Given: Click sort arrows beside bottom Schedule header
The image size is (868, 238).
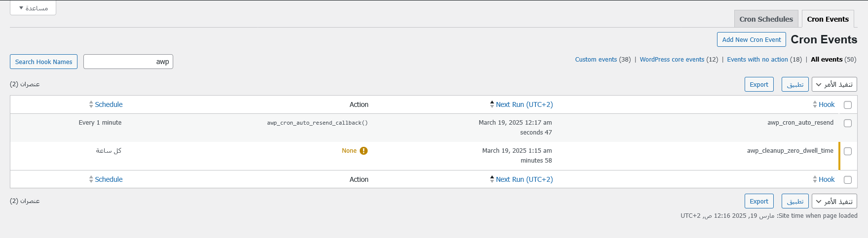Looking at the screenshot, I should coord(91,179).
